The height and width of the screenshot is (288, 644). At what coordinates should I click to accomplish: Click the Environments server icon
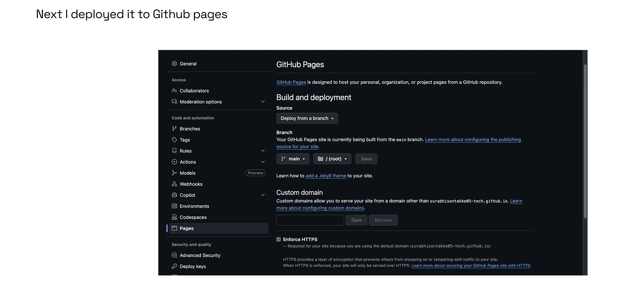(x=174, y=206)
